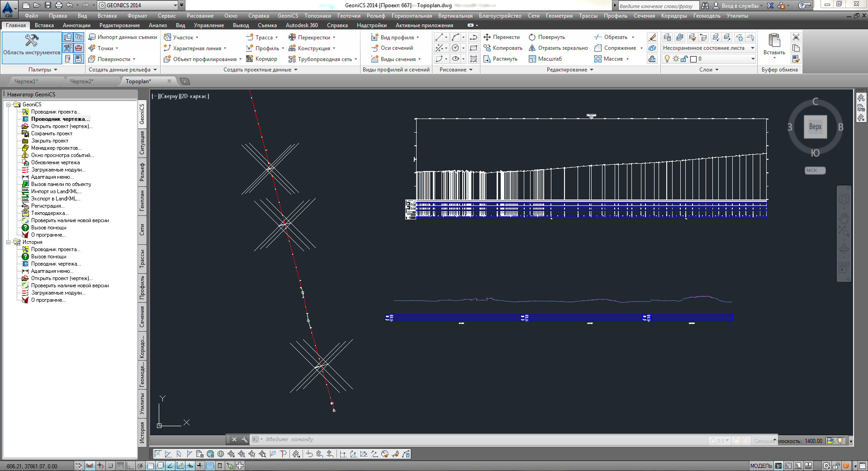868x471 pixels.
Task: Expand the Редактирование panel dropdown
Action: (591, 70)
